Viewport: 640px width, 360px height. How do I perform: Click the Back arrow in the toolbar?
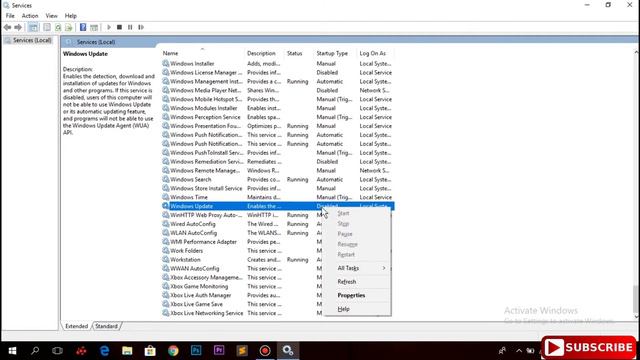coord(7,27)
